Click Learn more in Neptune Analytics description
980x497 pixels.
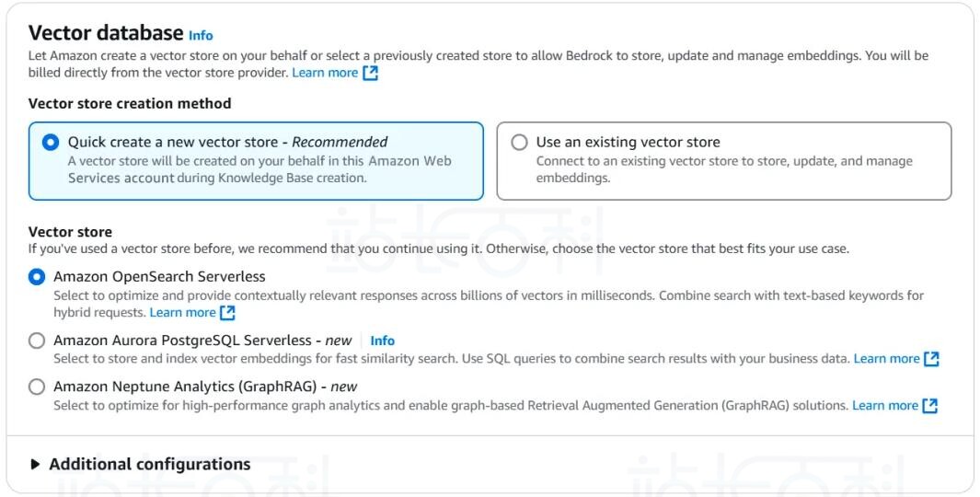(885, 406)
